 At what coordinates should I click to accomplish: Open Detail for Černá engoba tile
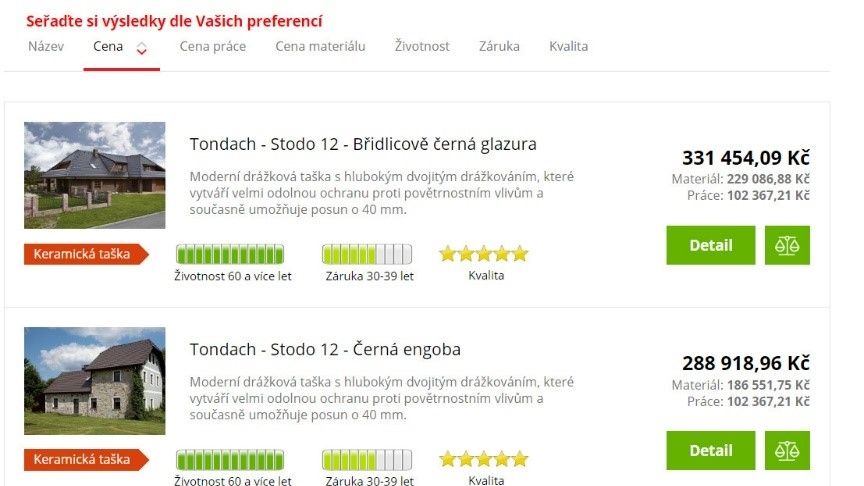point(711,450)
